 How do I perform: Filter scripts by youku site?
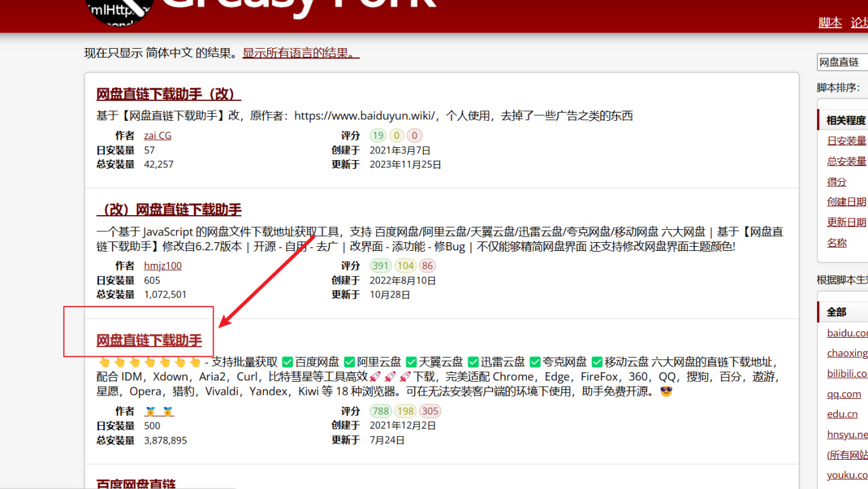click(x=847, y=475)
